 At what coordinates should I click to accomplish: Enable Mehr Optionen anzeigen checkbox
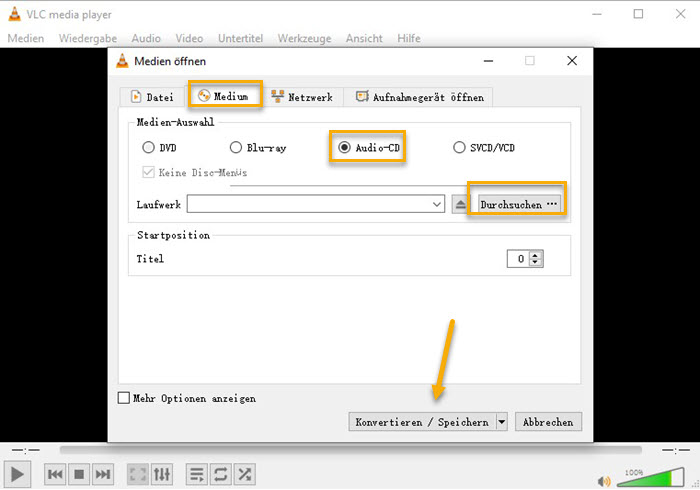(124, 398)
